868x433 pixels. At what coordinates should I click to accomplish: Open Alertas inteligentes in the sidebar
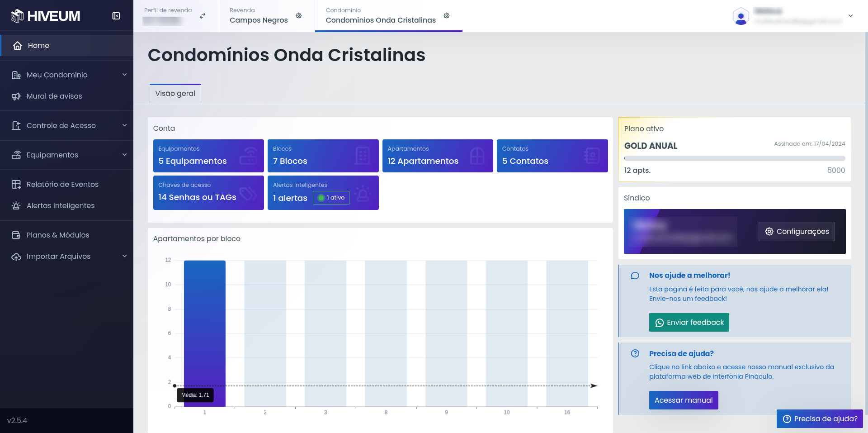click(x=60, y=205)
